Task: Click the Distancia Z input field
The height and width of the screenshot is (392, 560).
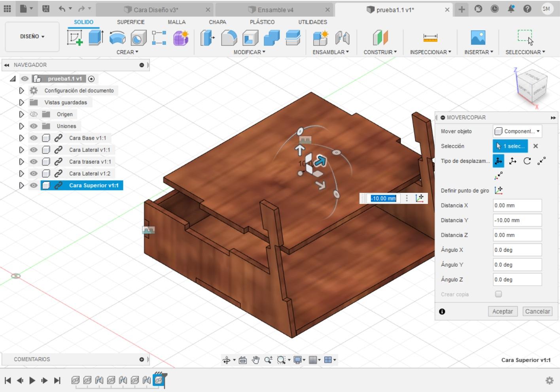Action: 517,235
